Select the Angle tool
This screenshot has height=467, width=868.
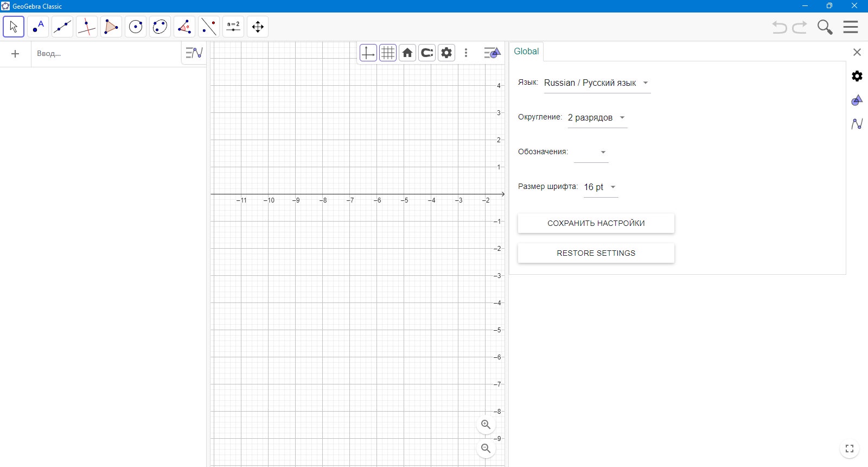pyautogui.click(x=184, y=27)
